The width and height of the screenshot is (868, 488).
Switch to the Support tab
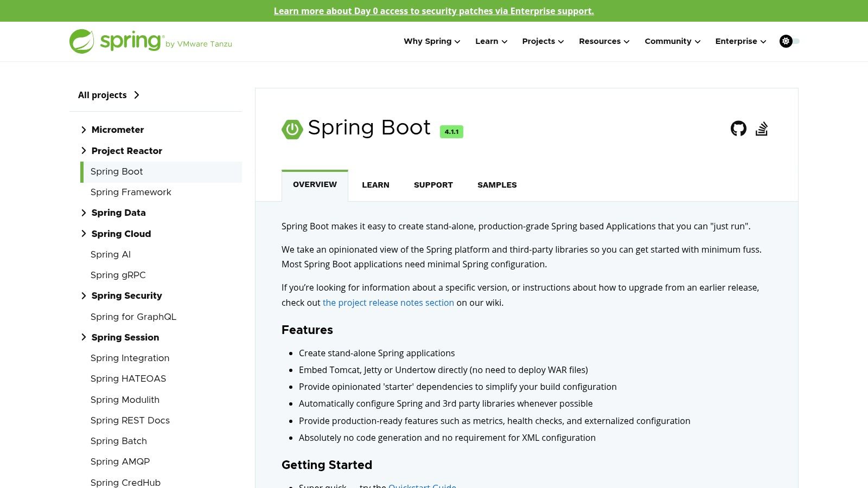pos(433,185)
